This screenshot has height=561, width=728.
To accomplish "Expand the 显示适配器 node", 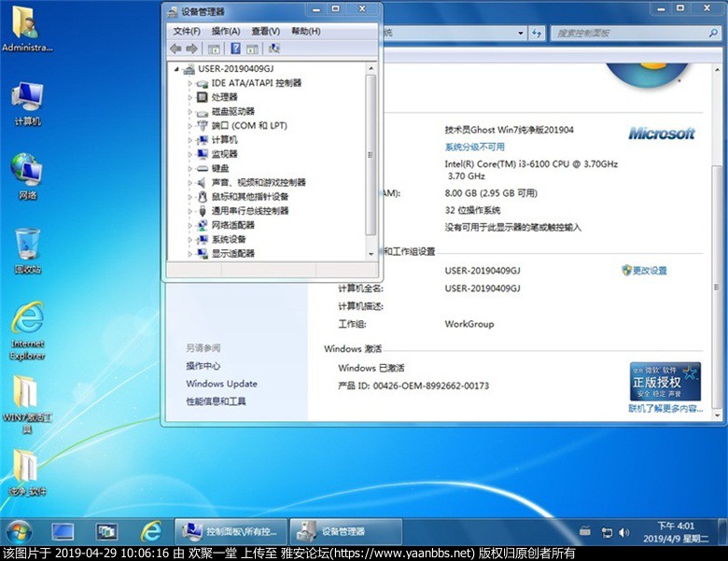I will 189,254.
